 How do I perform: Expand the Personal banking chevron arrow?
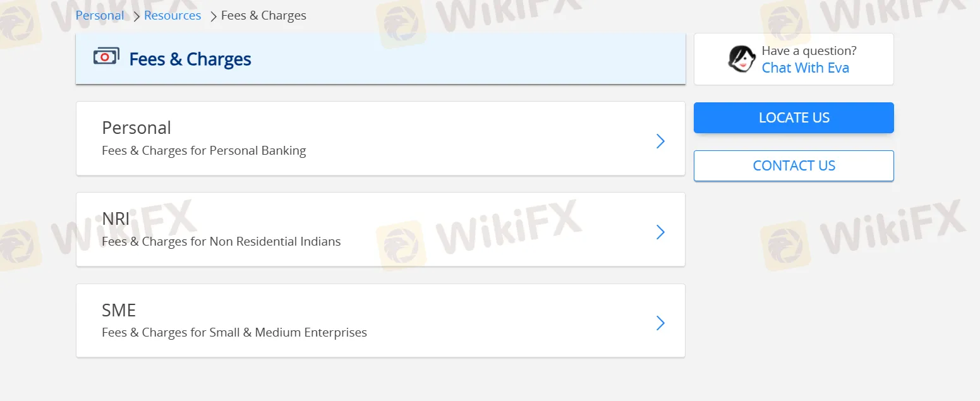pyautogui.click(x=660, y=141)
